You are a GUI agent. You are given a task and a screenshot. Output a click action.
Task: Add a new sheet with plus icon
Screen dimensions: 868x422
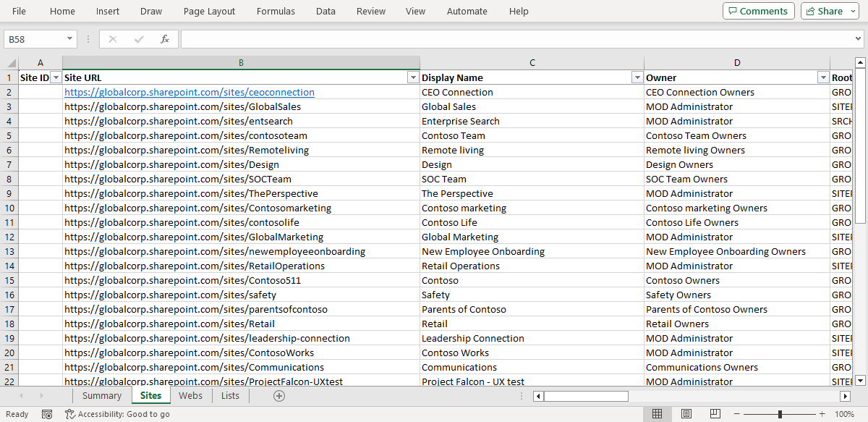tap(279, 395)
